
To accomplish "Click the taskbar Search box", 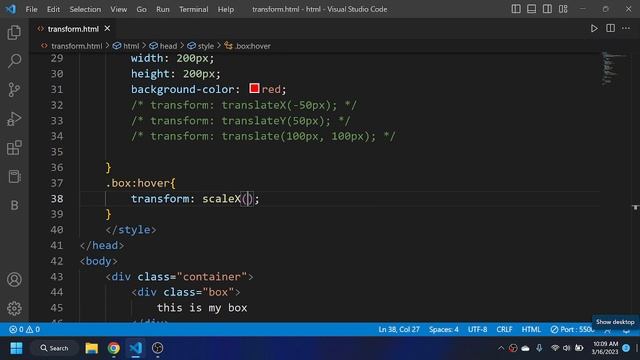I will [54, 348].
